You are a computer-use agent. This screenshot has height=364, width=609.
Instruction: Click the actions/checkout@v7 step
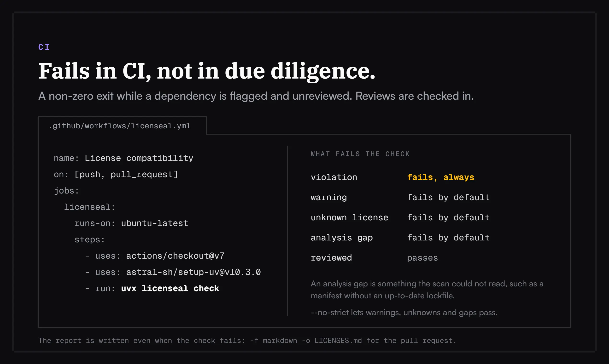click(x=155, y=256)
